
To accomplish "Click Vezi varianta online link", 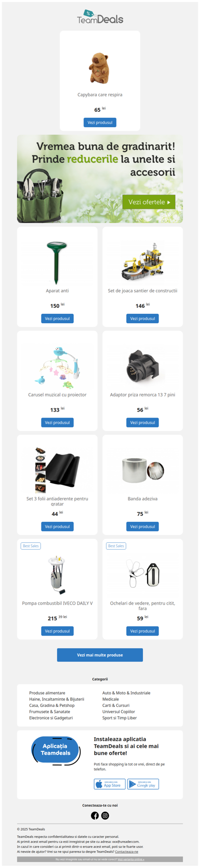I will click(x=131, y=860).
